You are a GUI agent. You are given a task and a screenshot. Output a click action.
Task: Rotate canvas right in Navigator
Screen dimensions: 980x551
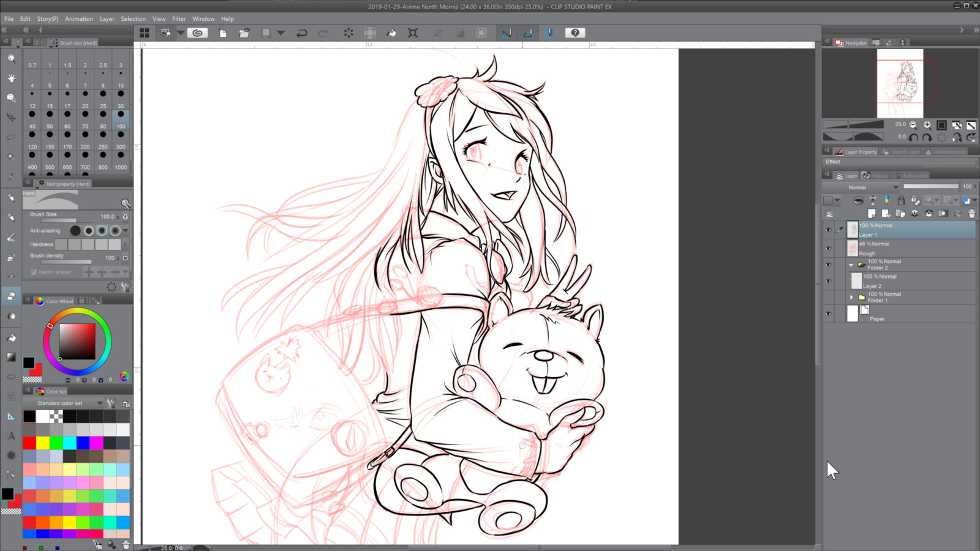pos(927,138)
